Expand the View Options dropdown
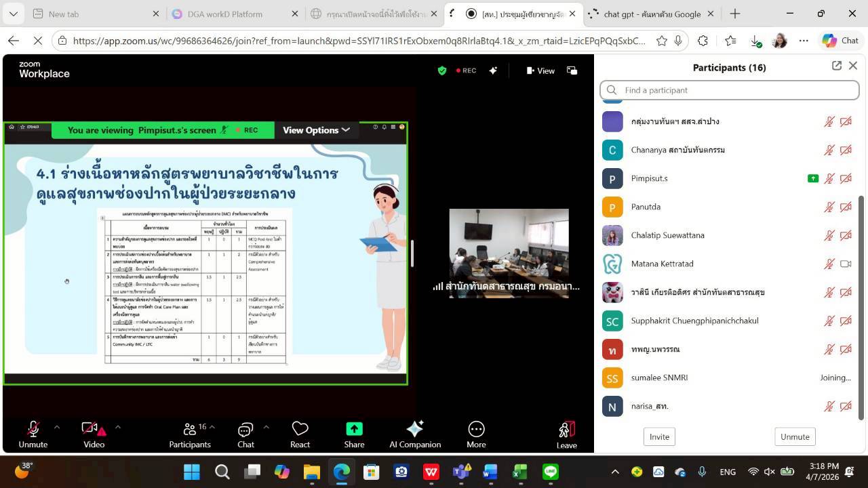 (x=316, y=130)
